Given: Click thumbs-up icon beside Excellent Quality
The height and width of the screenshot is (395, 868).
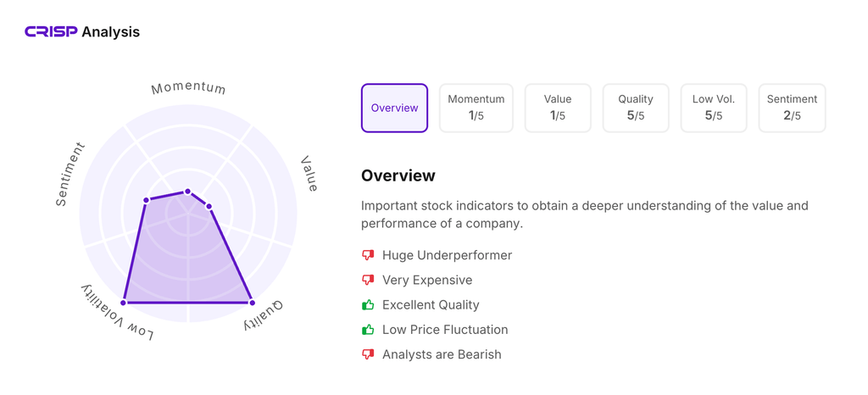Looking at the screenshot, I should (368, 304).
